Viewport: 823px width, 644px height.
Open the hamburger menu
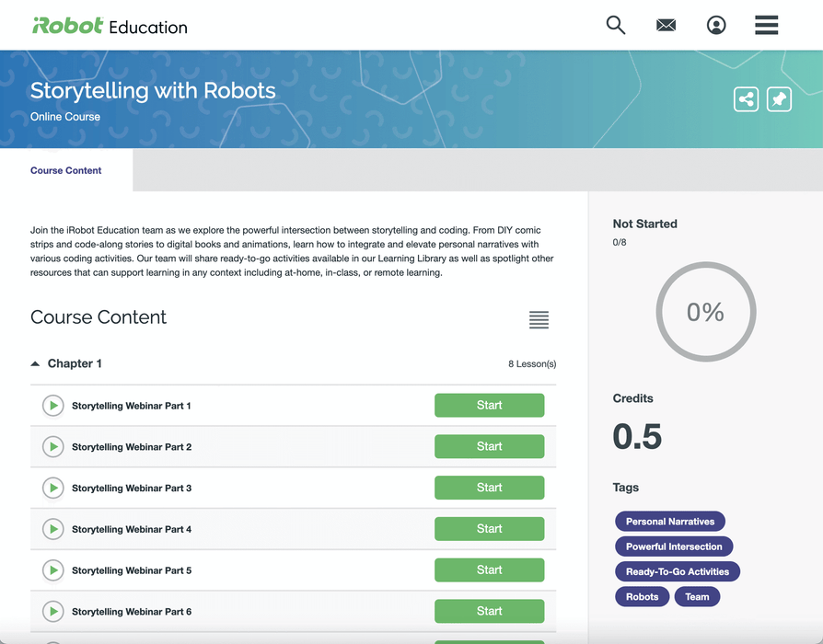[x=766, y=25]
